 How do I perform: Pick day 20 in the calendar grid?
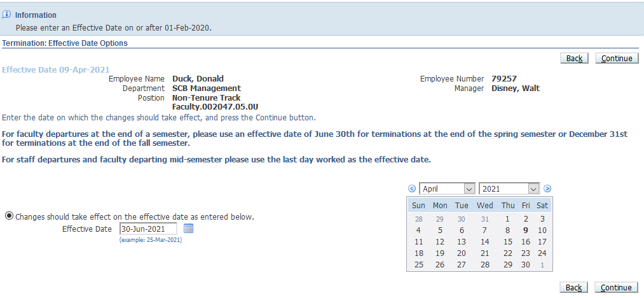point(462,253)
